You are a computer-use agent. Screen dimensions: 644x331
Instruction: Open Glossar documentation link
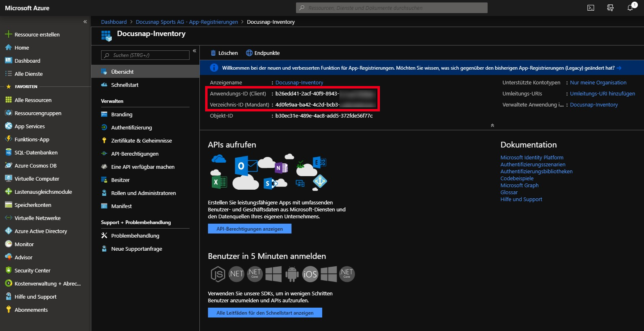(509, 192)
